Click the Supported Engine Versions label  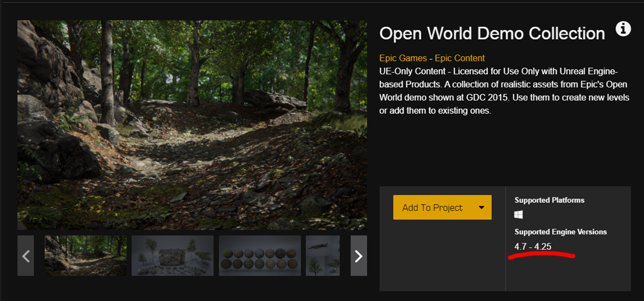tap(560, 232)
